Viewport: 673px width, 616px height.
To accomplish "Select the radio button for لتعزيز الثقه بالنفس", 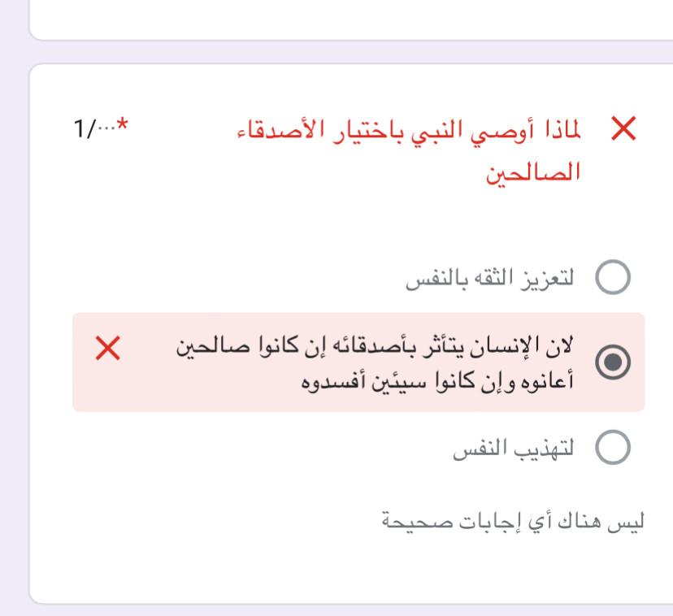I will (x=613, y=278).
